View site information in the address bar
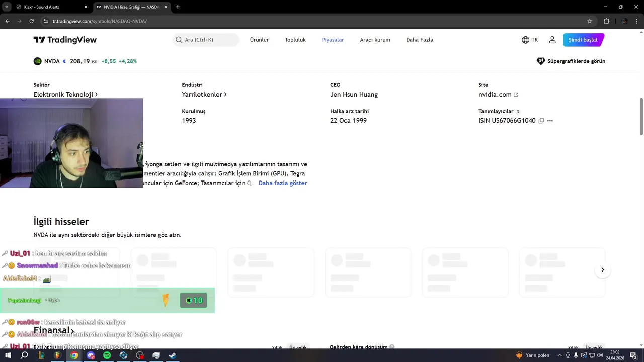This screenshot has width=644, height=362. coord(46,21)
